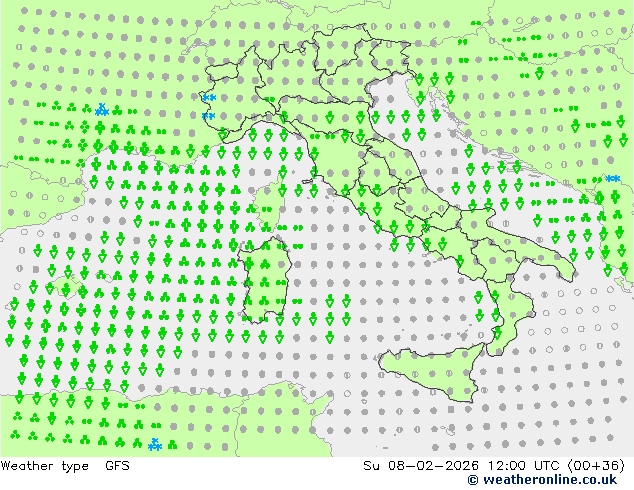Click the '12:00 UTC' time text

pyautogui.click(x=524, y=466)
